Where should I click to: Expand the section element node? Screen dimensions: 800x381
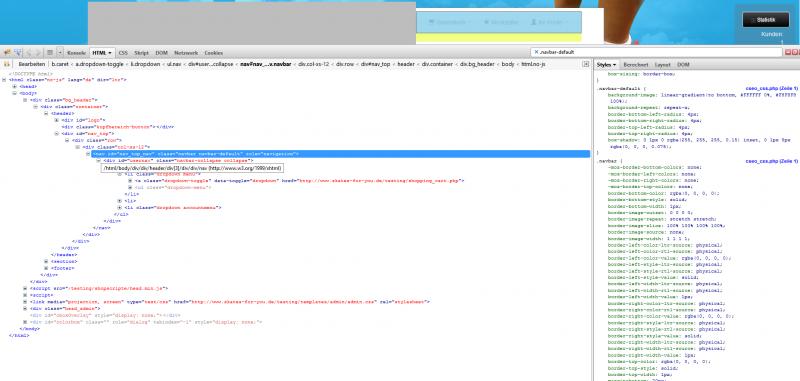[46, 262]
